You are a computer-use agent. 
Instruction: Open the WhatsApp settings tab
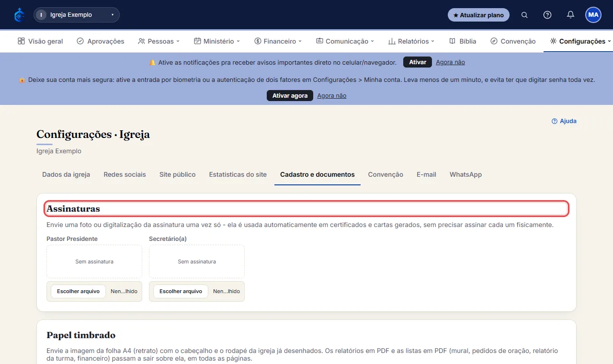point(465,175)
